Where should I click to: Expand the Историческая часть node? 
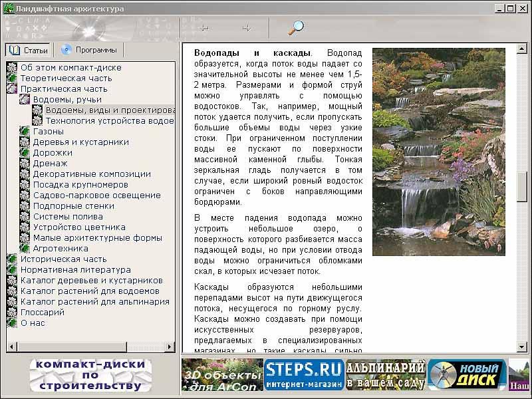pyautogui.click(x=12, y=259)
